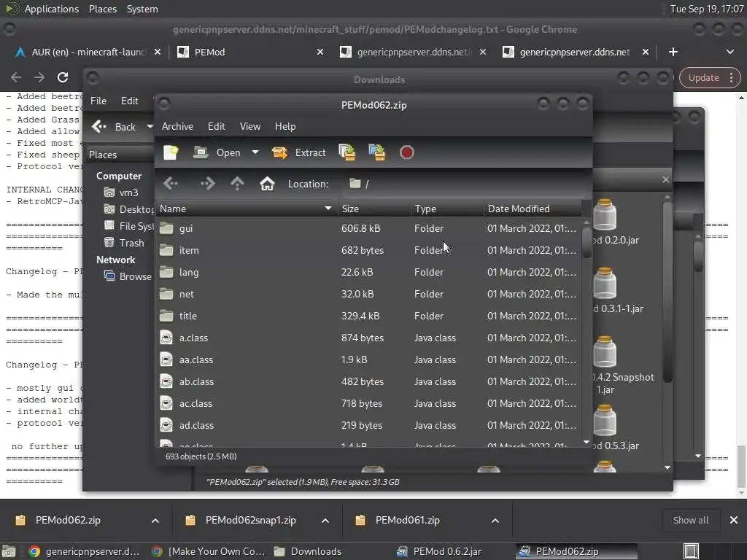747x560 pixels.
Task: Open the Archive menu
Action: coord(177,126)
